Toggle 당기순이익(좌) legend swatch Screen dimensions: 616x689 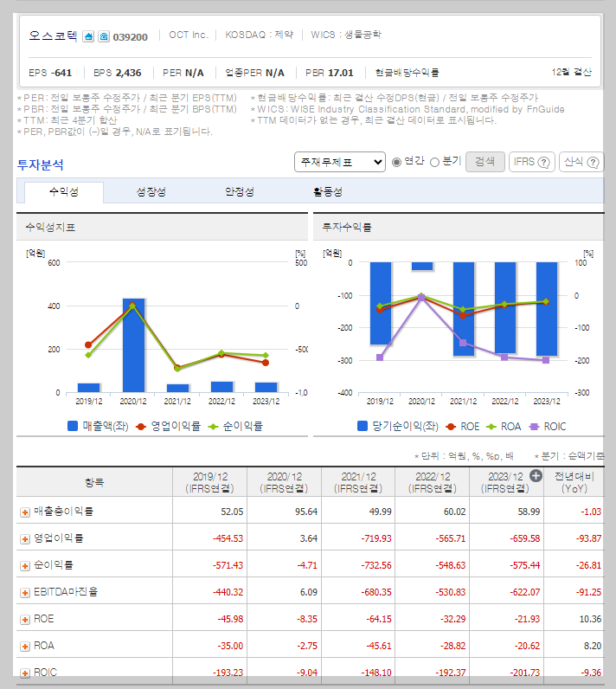363,426
